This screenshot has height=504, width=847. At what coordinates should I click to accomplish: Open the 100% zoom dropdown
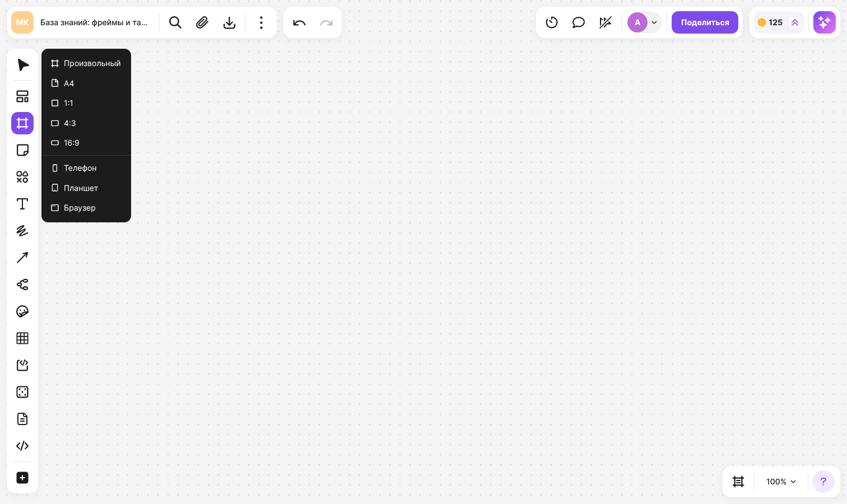point(781,482)
